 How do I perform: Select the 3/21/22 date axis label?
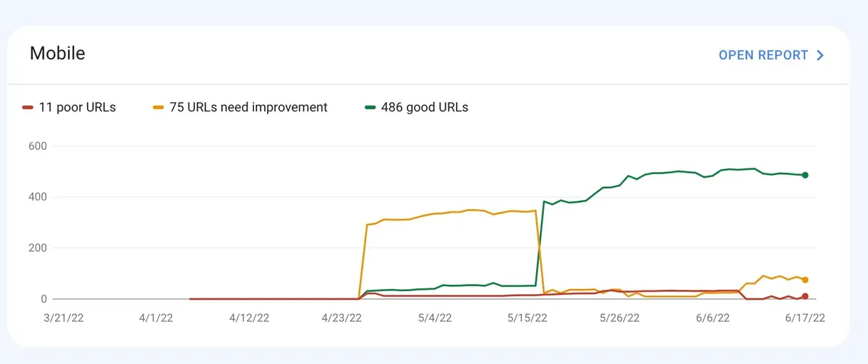point(65,318)
